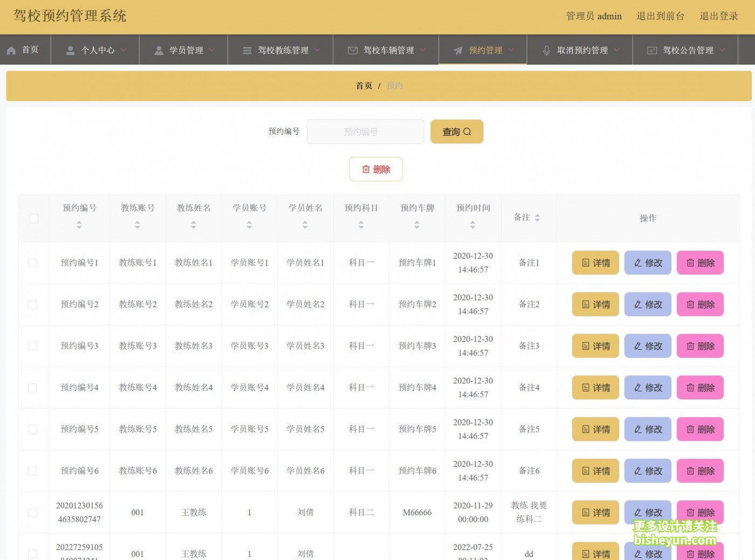This screenshot has height=560, width=755.
Task: Click the 退出登录 link
Action: coord(719,16)
